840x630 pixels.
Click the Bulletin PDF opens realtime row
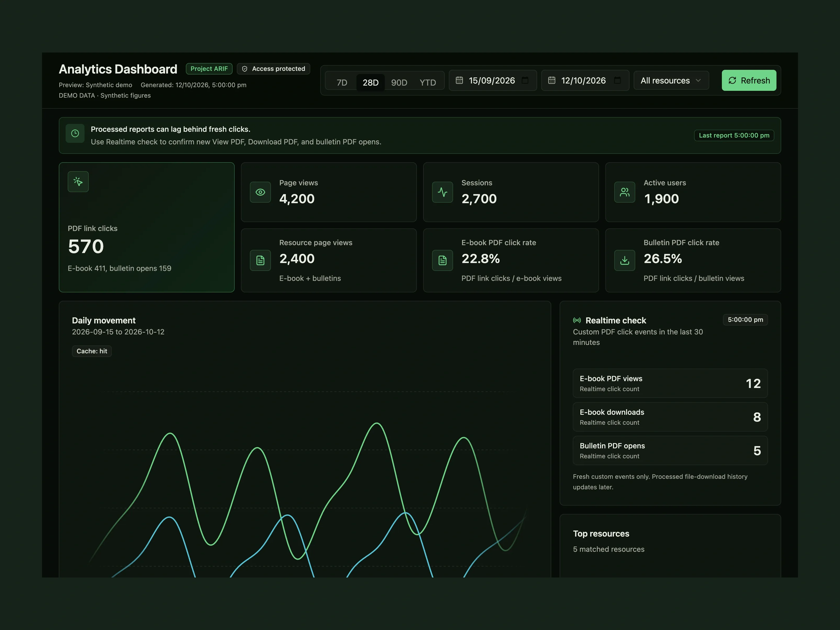pos(670,450)
